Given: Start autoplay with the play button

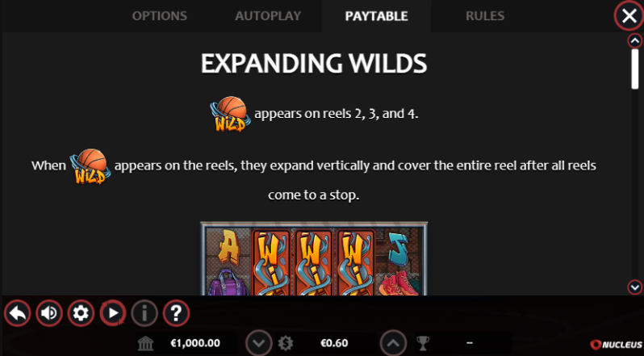Looking at the screenshot, I should click(112, 313).
